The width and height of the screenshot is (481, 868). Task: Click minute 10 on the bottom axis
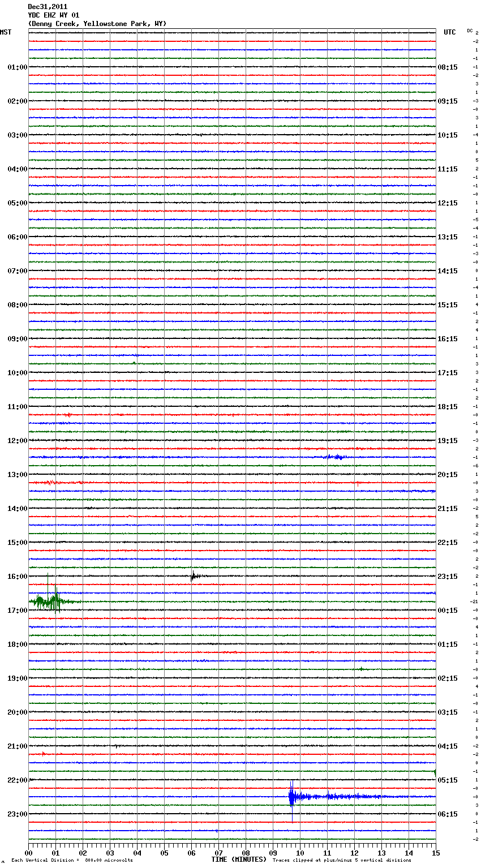coord(300,853)
